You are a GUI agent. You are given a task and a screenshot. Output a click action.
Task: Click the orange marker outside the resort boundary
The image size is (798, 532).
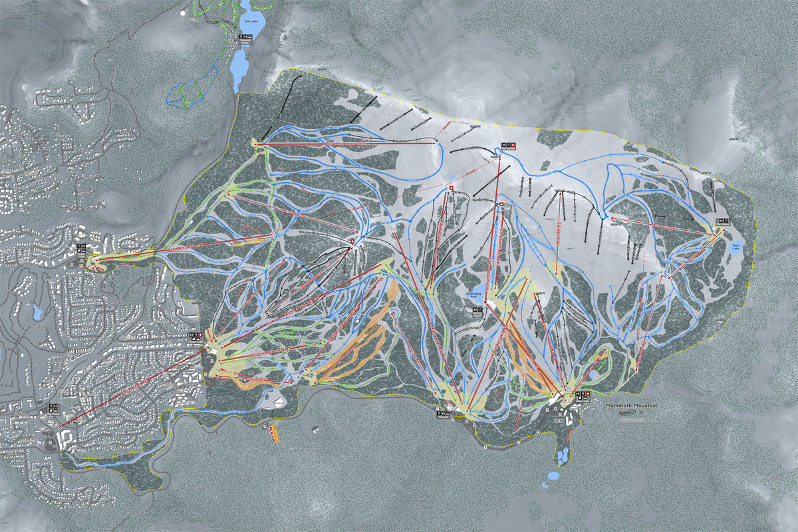pyautogui.click(x=273, y=434)
